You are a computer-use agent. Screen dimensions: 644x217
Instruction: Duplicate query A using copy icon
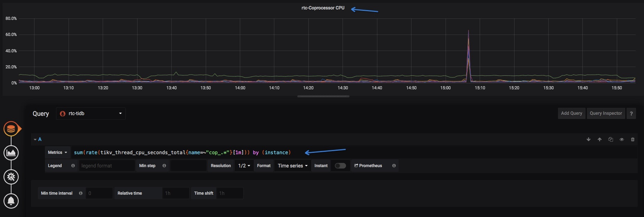pyautogui.click(x=611, y=140)
